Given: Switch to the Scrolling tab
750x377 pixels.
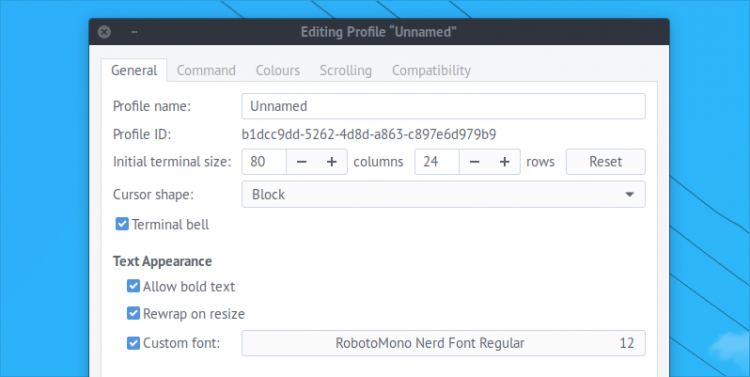Looking at the screenshot, I should (x=345, y=71).
